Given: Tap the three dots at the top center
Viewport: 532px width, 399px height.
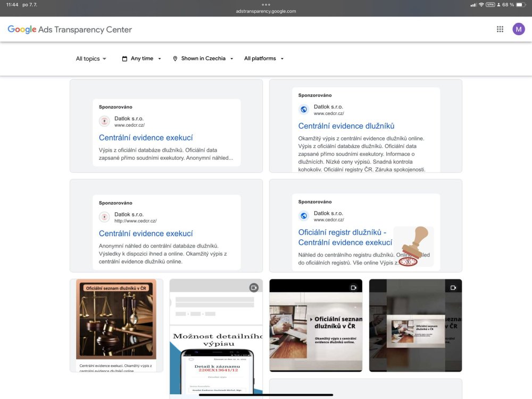Looking at the screenshot, I should click(x=266, y=4).
